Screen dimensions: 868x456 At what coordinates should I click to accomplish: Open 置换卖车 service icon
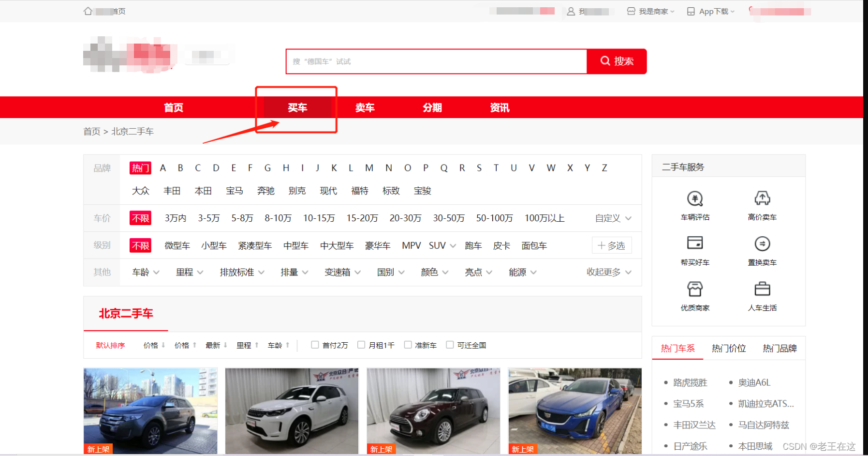point(762,243)
